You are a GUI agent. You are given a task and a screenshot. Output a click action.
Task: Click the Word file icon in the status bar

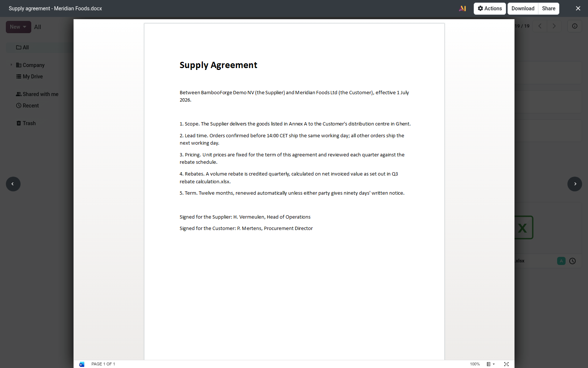pos(82,364)
